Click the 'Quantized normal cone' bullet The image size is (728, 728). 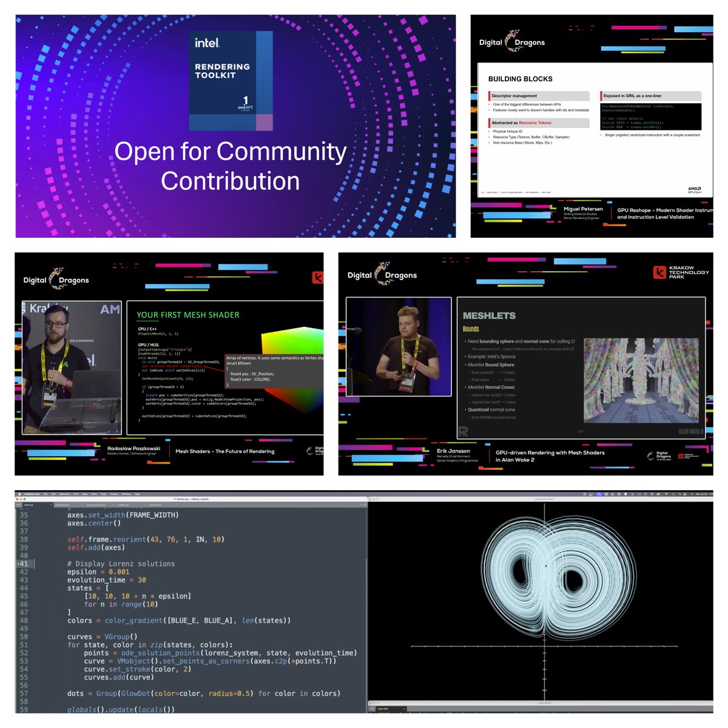pos(491,409)
